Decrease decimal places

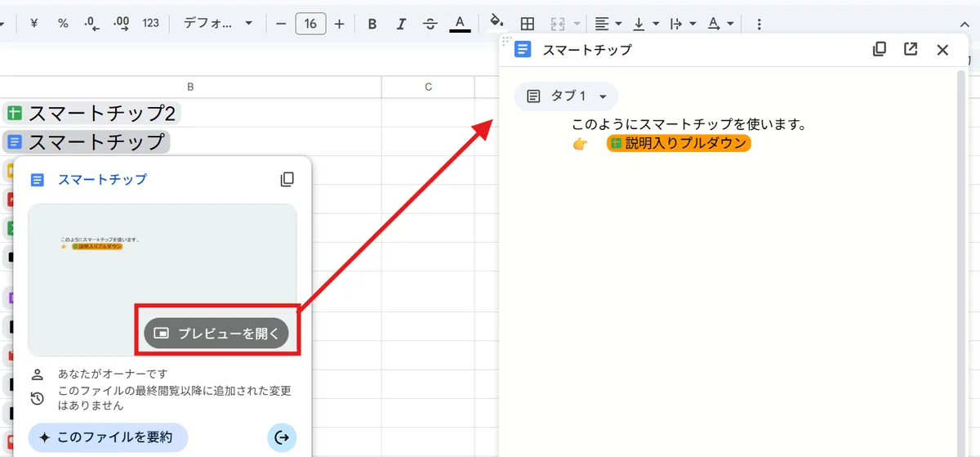pyautogui.click(x=92, y=24)
